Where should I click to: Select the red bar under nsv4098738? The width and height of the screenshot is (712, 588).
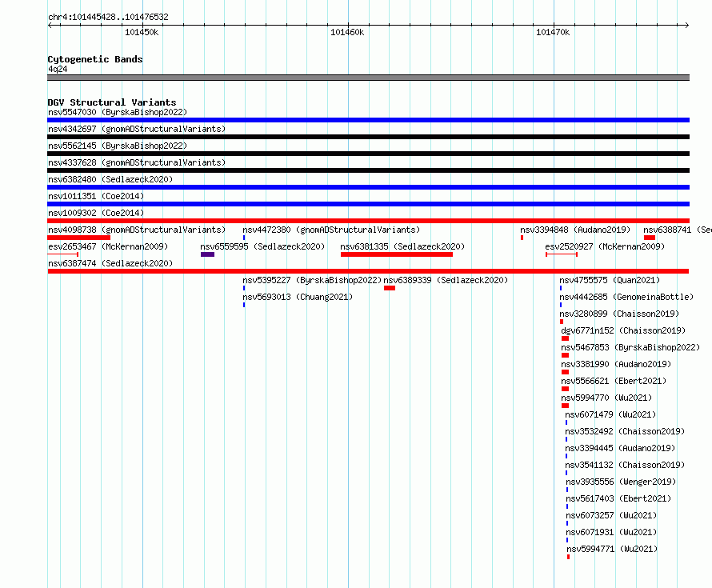click(79, 238)
